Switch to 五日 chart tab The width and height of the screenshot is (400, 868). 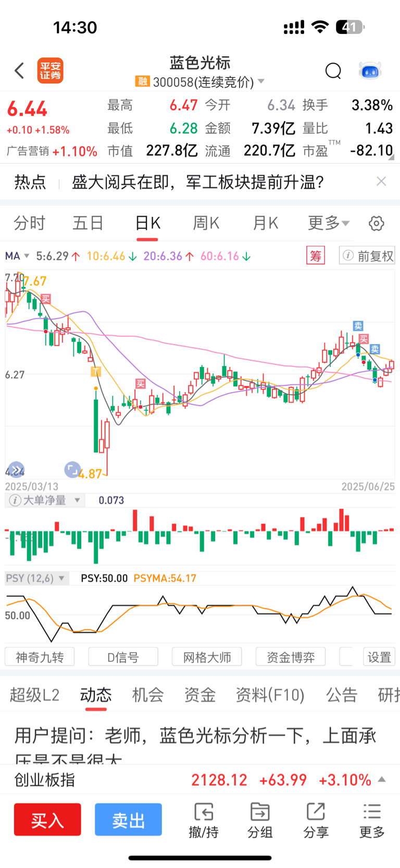coord(88,223)
